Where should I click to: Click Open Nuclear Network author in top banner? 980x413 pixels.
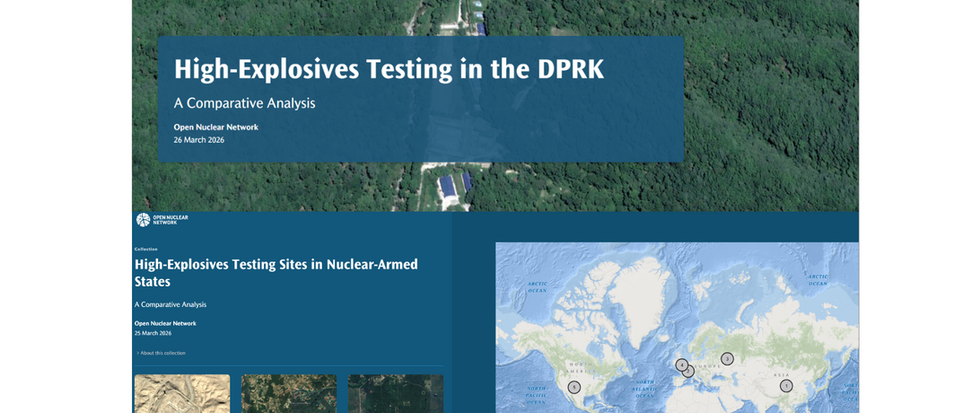[x=215, y=127]
